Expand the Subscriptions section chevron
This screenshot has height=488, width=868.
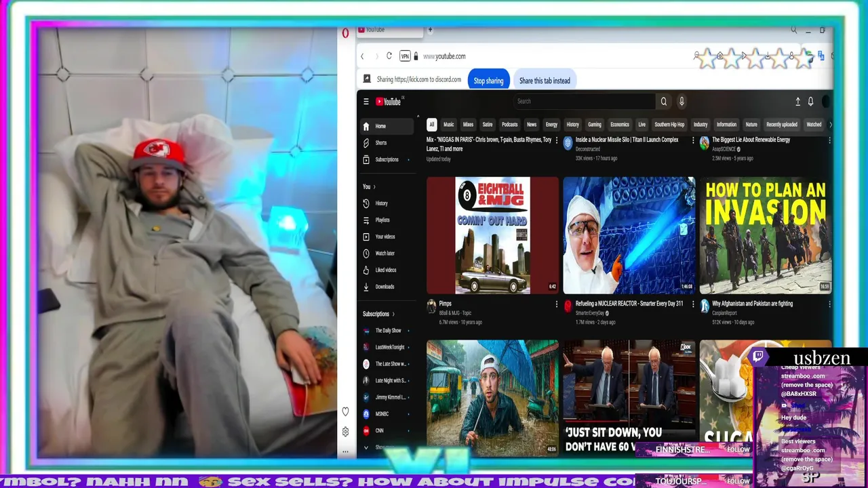[393, 314]
